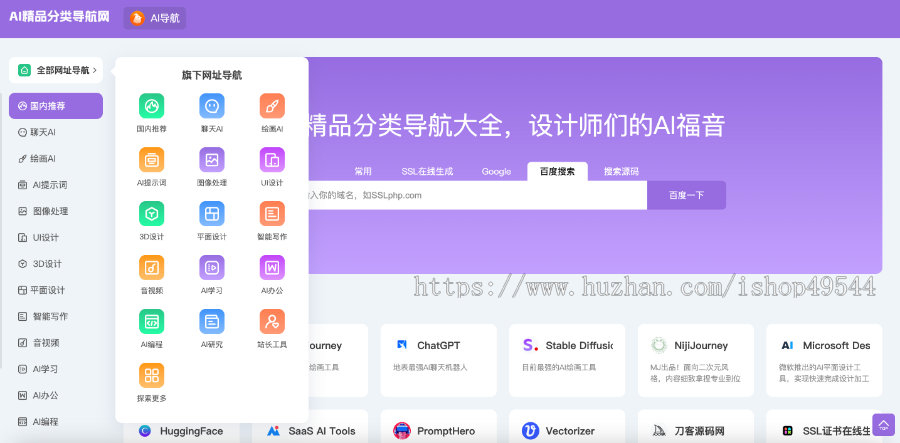Click the 百度一下 search button
900x443 pixels.
686,195
